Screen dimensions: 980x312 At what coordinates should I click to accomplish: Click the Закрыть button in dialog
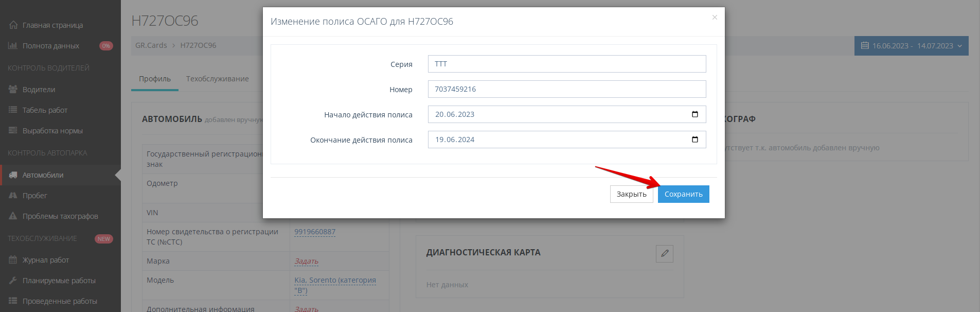[631, 194]
